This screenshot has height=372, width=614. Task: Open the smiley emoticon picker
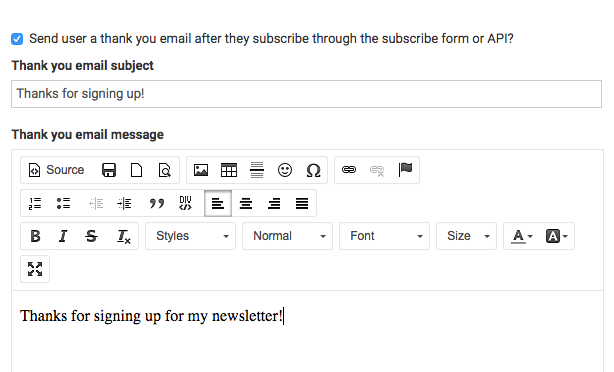point(285,170)
